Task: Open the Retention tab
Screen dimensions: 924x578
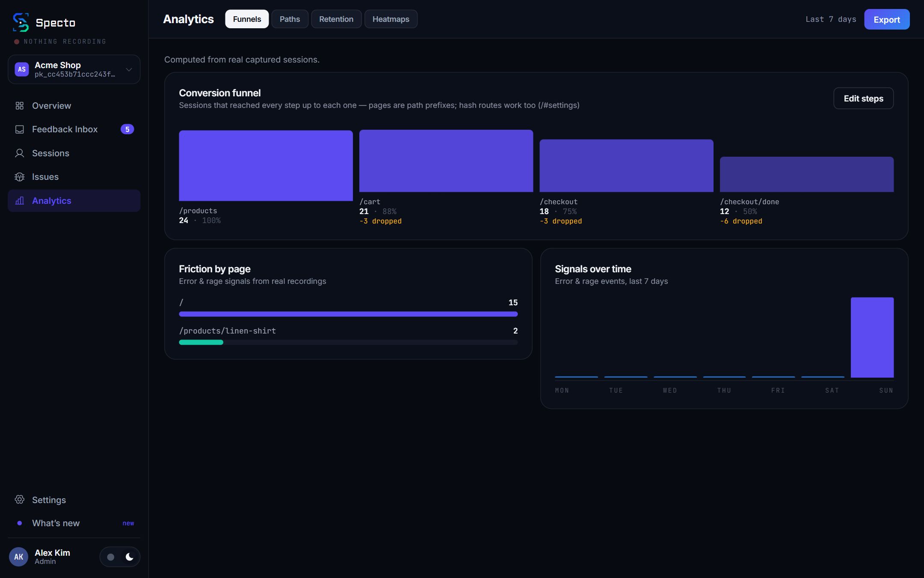Action: (x=336, y=19)
